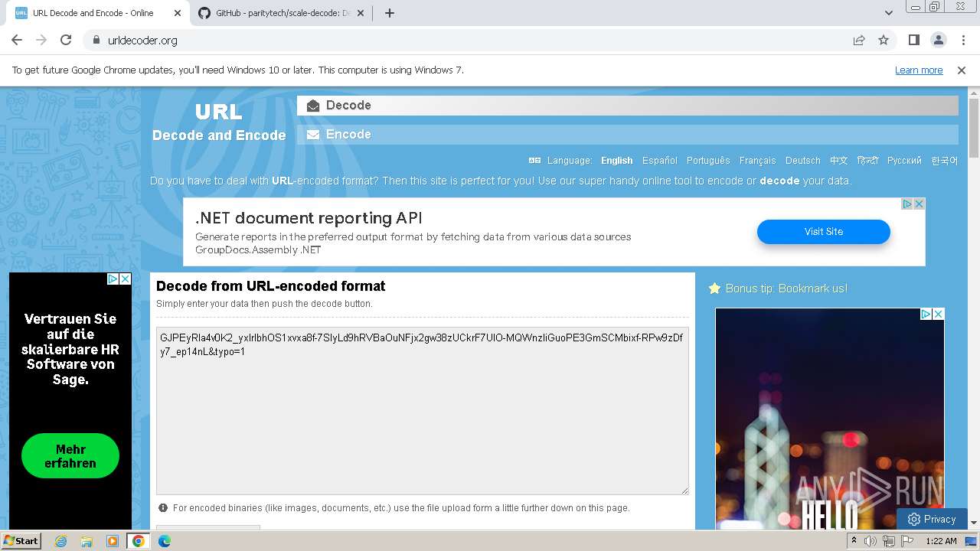980x551 pixels.
Task: Switch language to Hindi हिन्दी
Action: coord(868,161)
